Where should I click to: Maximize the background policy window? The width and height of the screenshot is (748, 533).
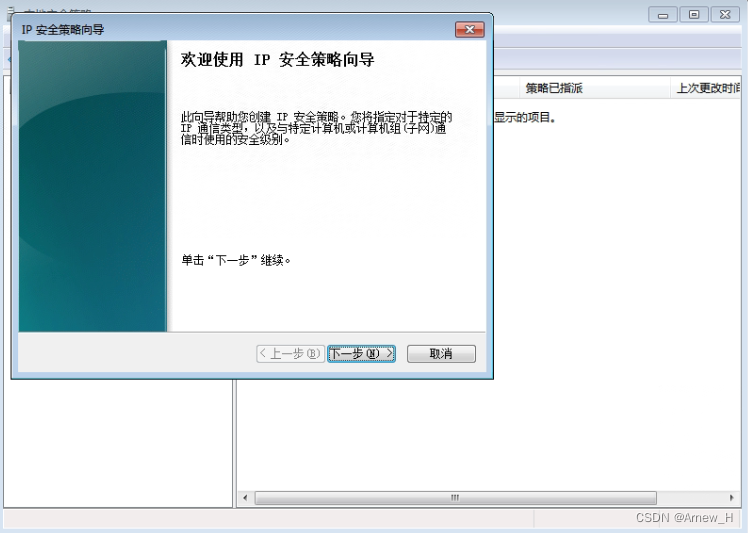(x=694, y=15)
